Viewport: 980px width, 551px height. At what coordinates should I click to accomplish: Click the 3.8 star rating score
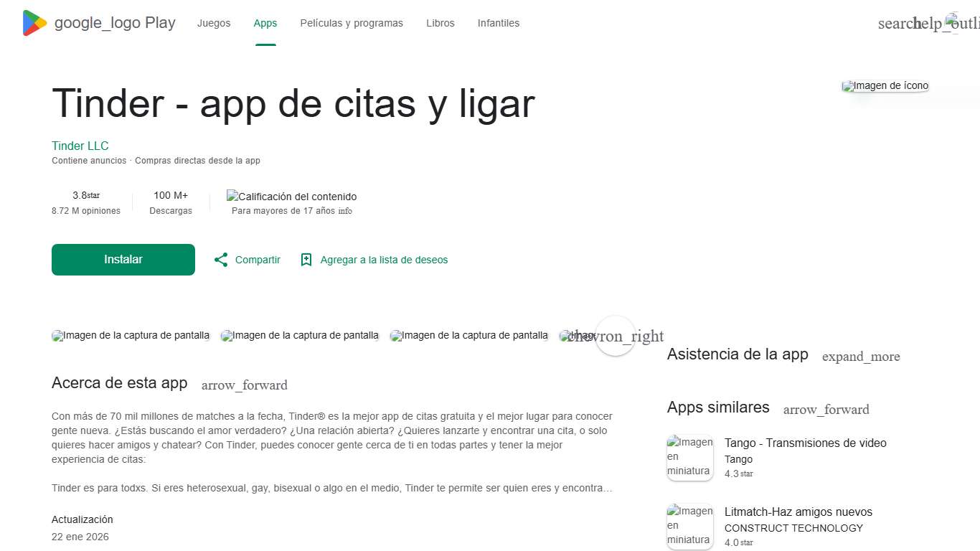pyautogui.click(x=81, y=194)
